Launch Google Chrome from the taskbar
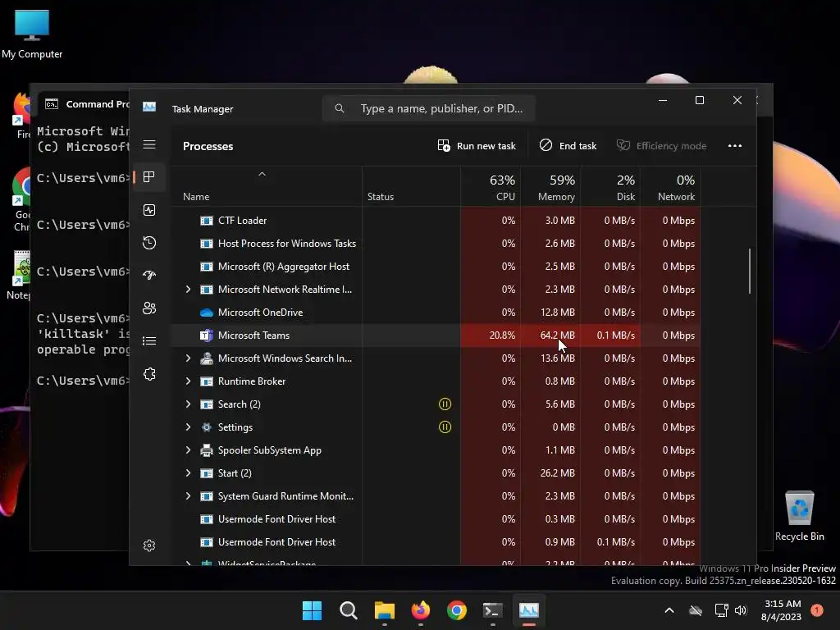This screenshot has width=840, height=630. 456,610
